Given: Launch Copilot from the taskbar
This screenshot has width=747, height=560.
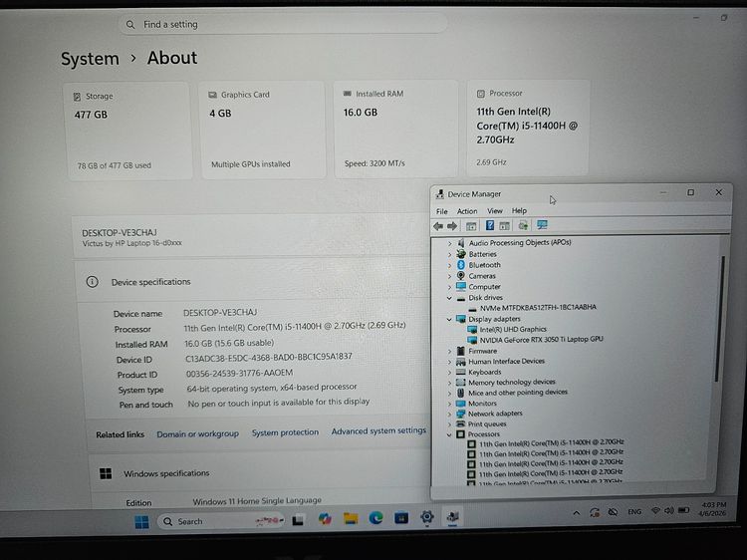Looking at the screenshot, I should [x=325, y=519].
